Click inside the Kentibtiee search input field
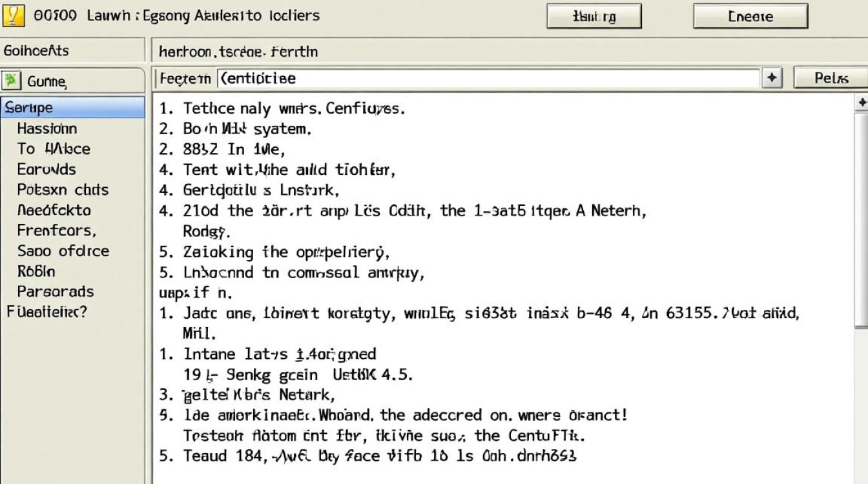Viewport: 868px width, 484px height. [452, 77]
